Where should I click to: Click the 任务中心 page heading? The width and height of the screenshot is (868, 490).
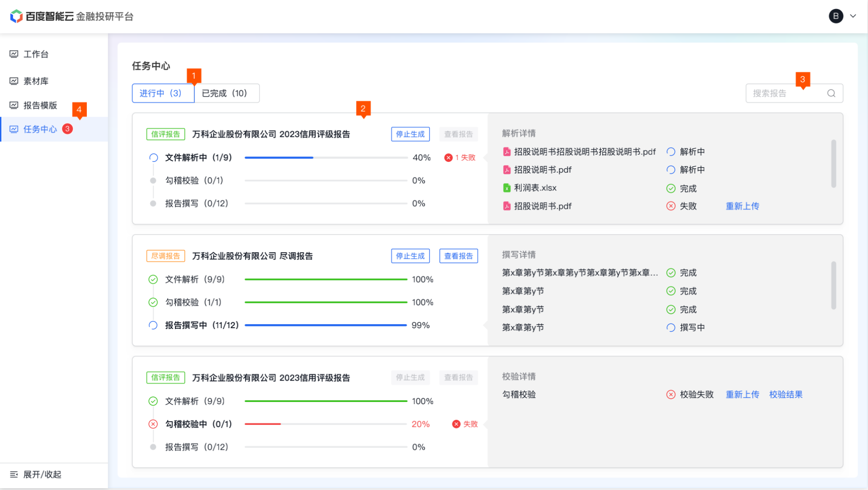tap(151, 66)
